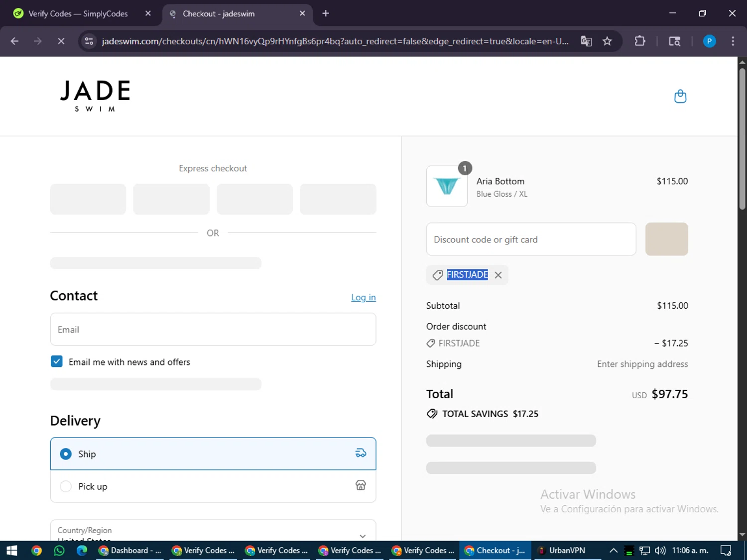Open the translate page icon

(x=586, y=41)
